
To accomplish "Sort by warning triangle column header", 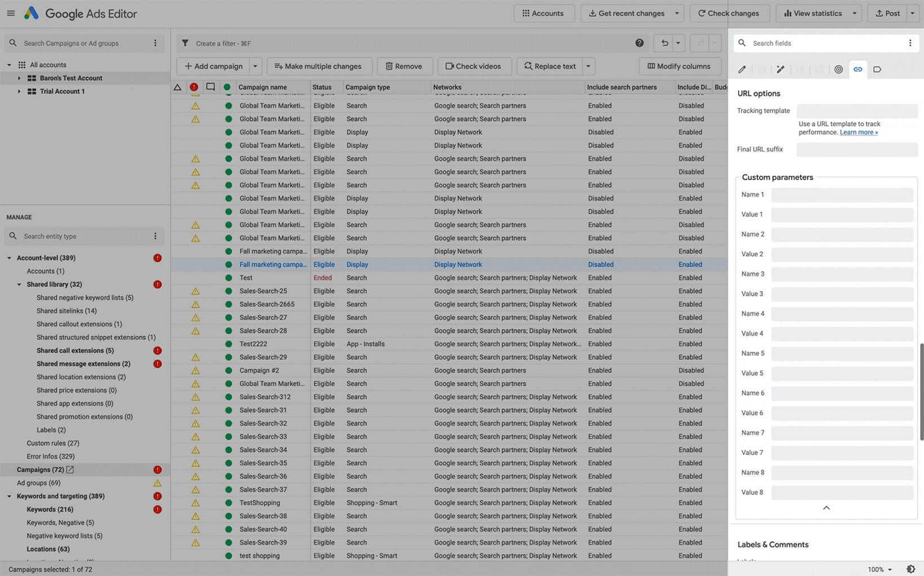I will [x=177, y=87].
